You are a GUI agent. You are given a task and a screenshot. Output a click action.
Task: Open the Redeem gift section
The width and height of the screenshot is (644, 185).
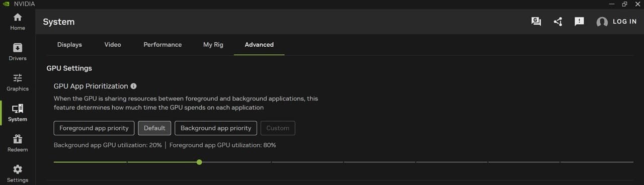(18, 143)
